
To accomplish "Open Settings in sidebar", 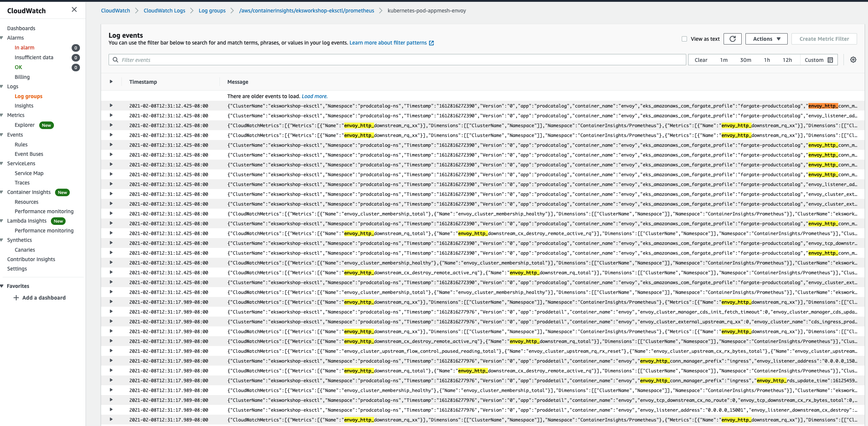I will 17,269.
